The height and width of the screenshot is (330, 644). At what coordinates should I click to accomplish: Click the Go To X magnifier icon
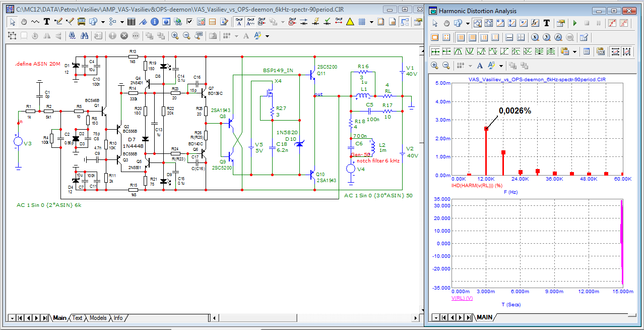535,37
